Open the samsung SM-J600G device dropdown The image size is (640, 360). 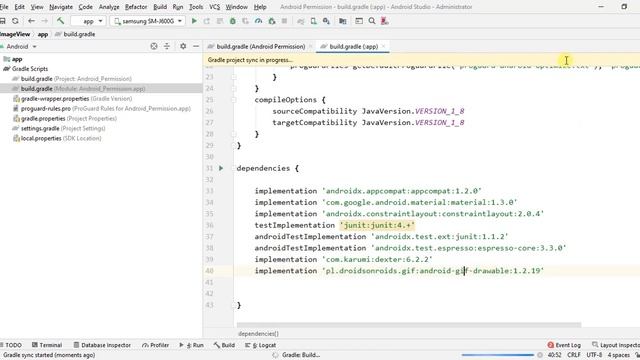pyautogui.click(x=147, y=21)
